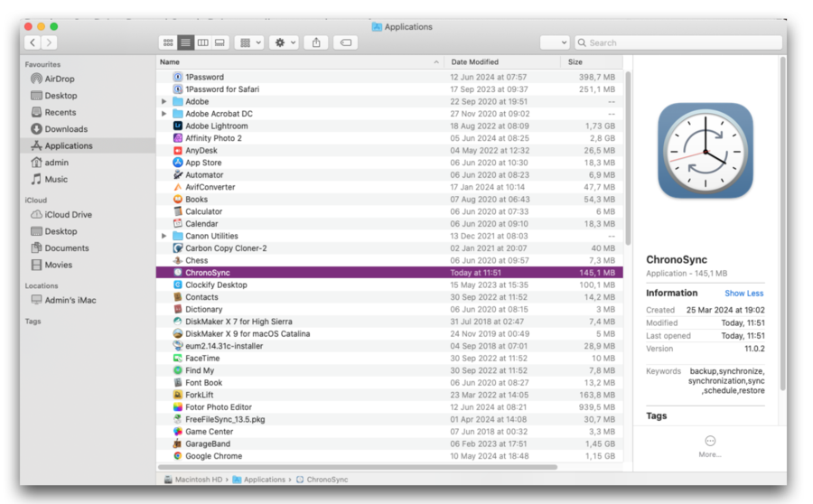Select Applications in the sidebar

pyautogui.click(x=88, y=145)
